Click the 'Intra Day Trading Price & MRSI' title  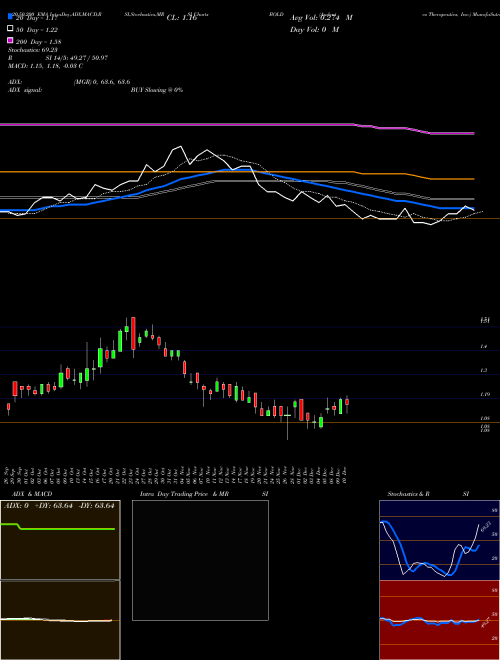[x=204, y=494]
